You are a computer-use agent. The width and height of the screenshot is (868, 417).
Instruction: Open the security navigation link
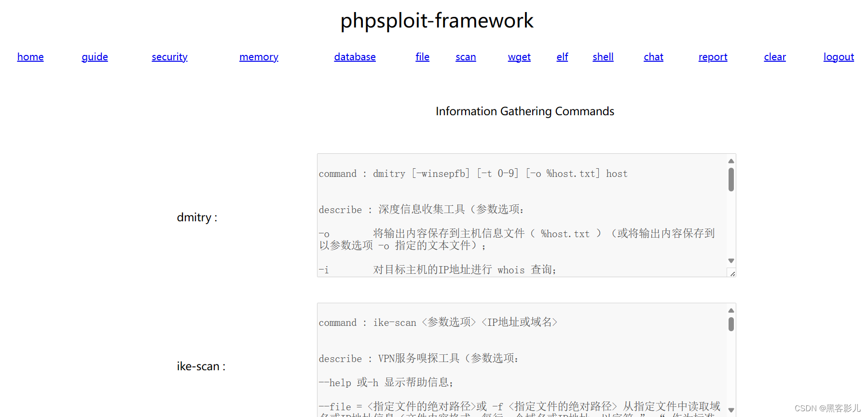tap(169, 57)
